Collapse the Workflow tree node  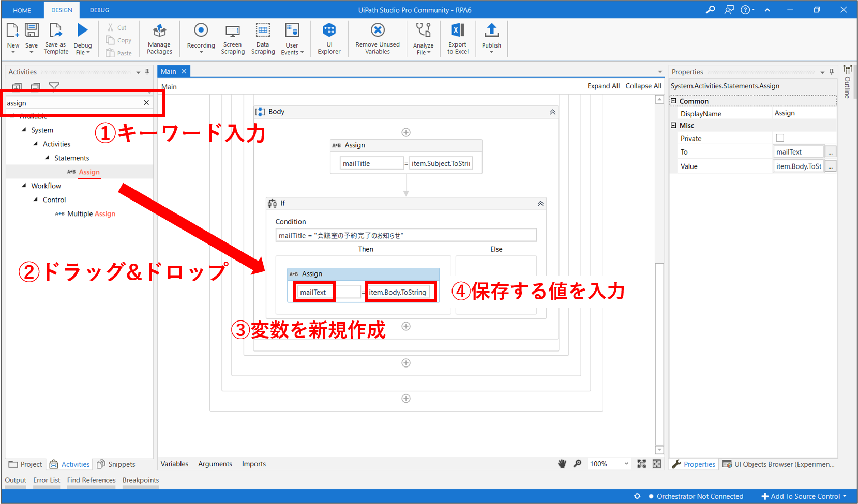point(24,186)
